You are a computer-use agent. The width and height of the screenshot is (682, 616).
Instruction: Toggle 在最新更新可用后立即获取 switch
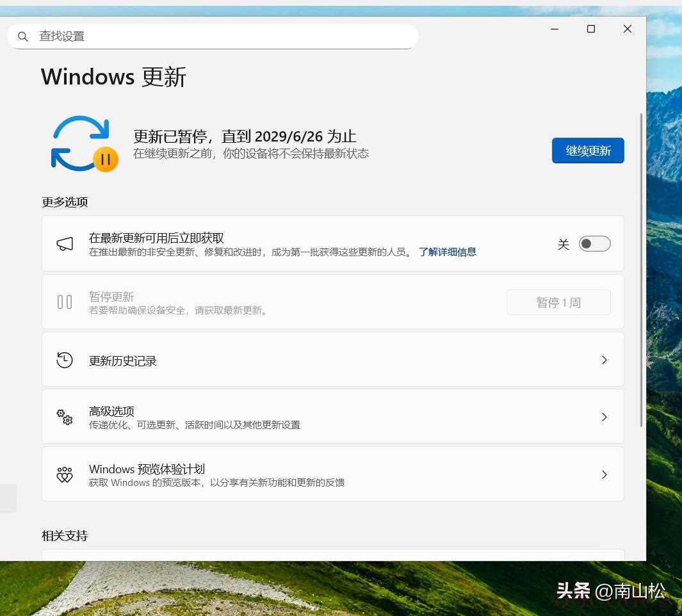pyautogui.click(x=594, y=243)
